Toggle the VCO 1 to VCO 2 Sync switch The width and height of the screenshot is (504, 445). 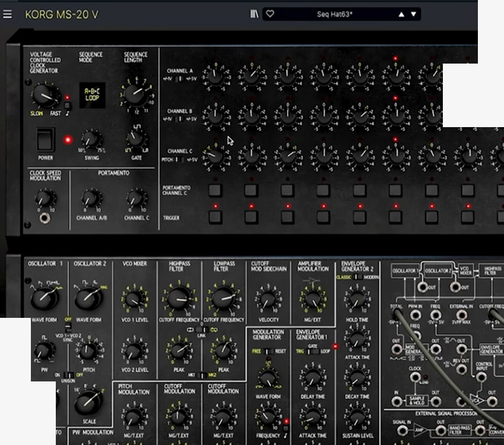click(x=68, y=328)
